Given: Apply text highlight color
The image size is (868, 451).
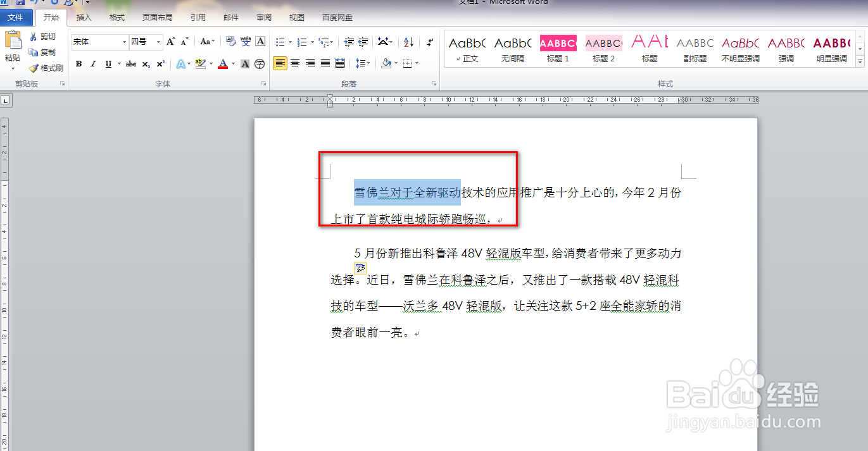Looking at the screenshot, I should pos(200,64).
